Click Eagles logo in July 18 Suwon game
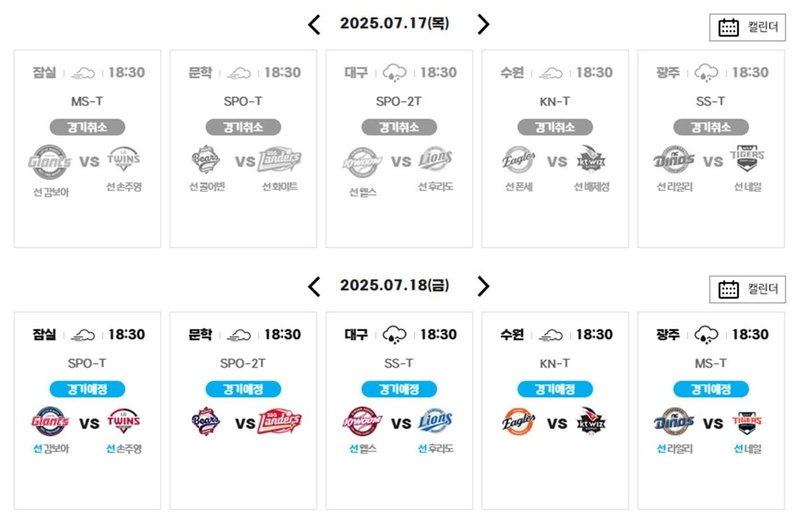 click(518, 421)
